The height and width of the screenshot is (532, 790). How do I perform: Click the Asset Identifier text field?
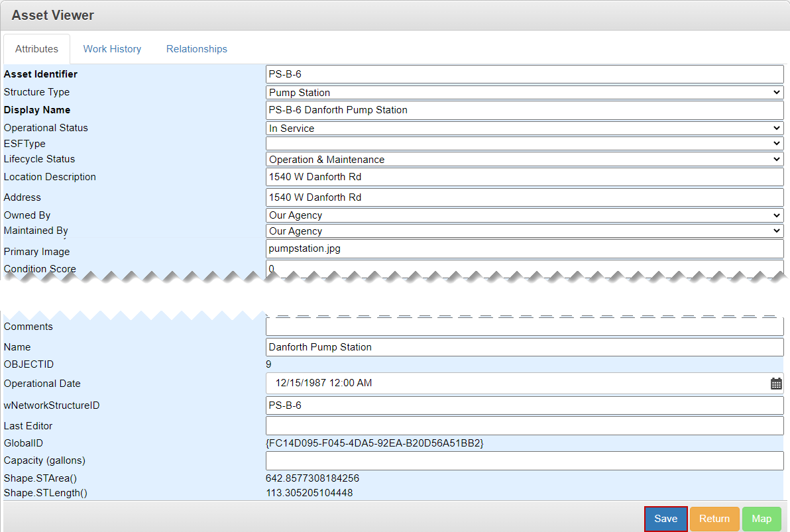(x=524, y=74)
